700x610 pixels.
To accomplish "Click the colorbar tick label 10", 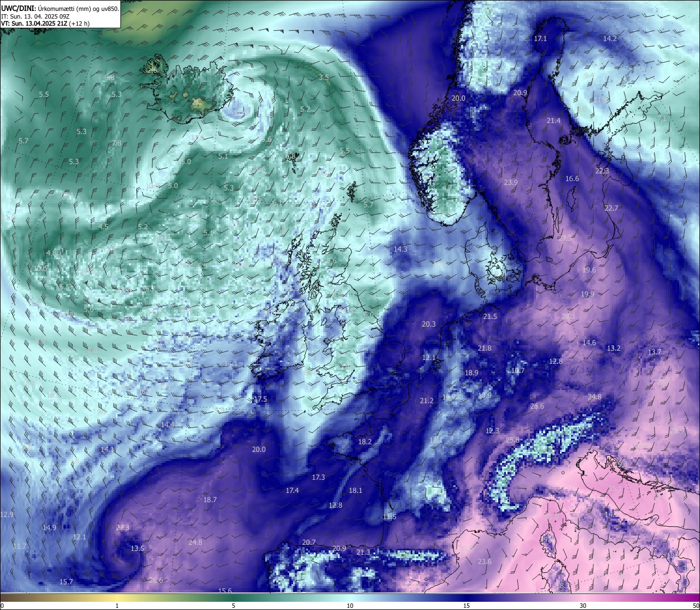I will click(x=350, y=606).
